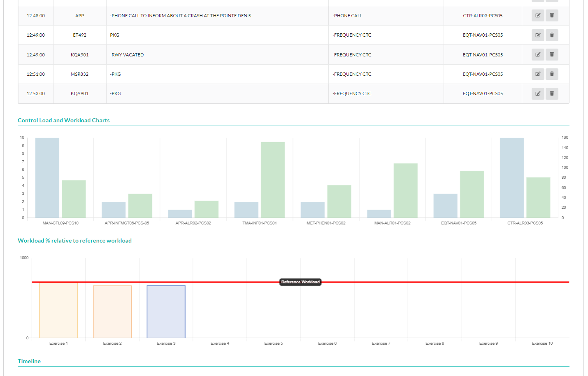Select the blue EQT-NAV01-PCS05 bar
This screenshot has height=376, width=588.
(445, 206)
